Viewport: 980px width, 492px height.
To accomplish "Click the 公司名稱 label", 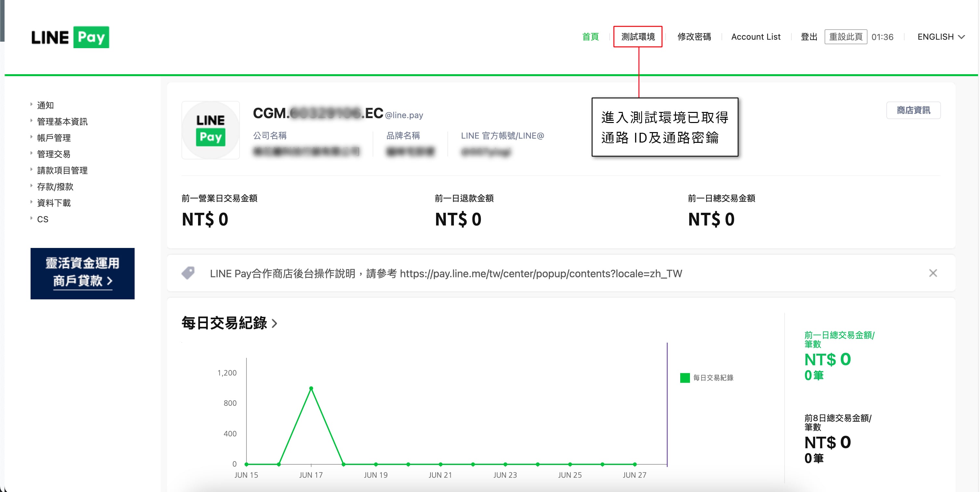I will click(x=270, y=136).
